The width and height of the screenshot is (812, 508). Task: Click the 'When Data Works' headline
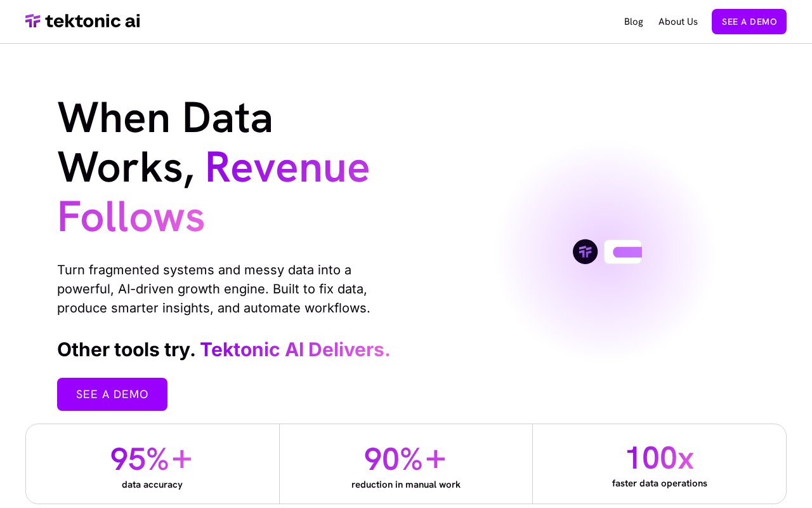point(165,142)
